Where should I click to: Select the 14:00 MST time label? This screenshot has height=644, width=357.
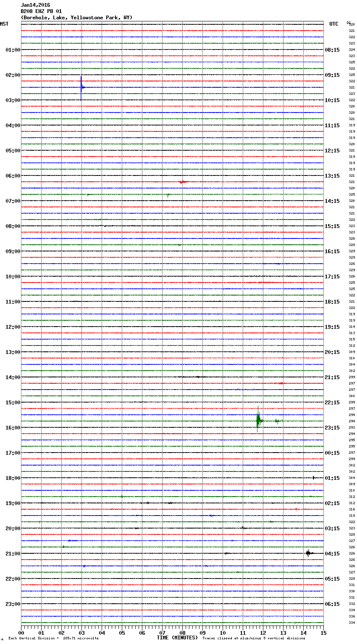tap(13, 377)
